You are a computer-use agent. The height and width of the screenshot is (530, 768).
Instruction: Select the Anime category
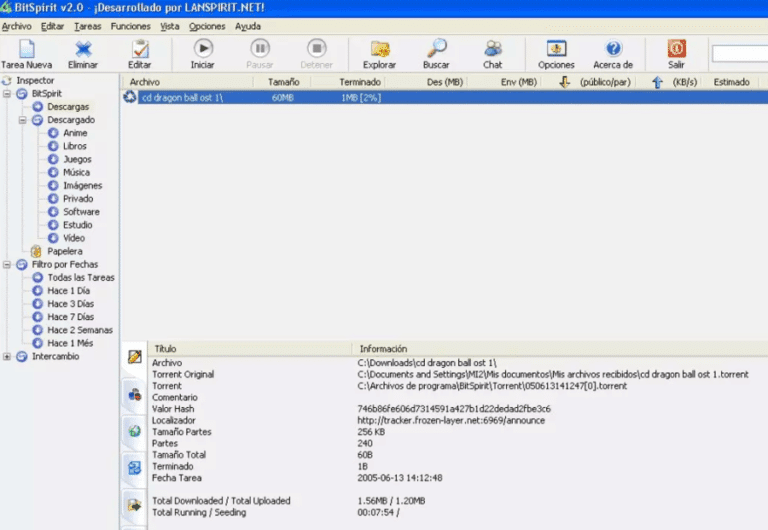point(75,133)
